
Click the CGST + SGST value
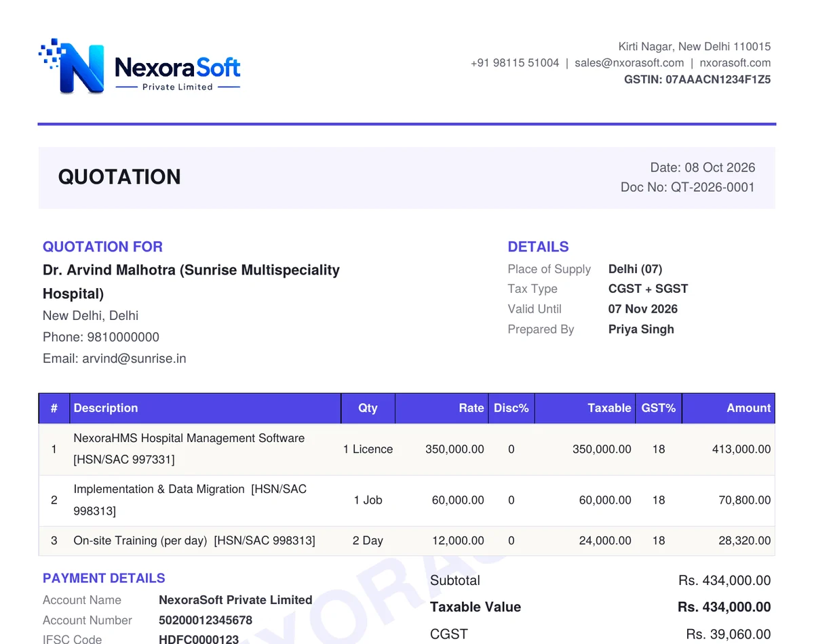click(x=648, y=289)
